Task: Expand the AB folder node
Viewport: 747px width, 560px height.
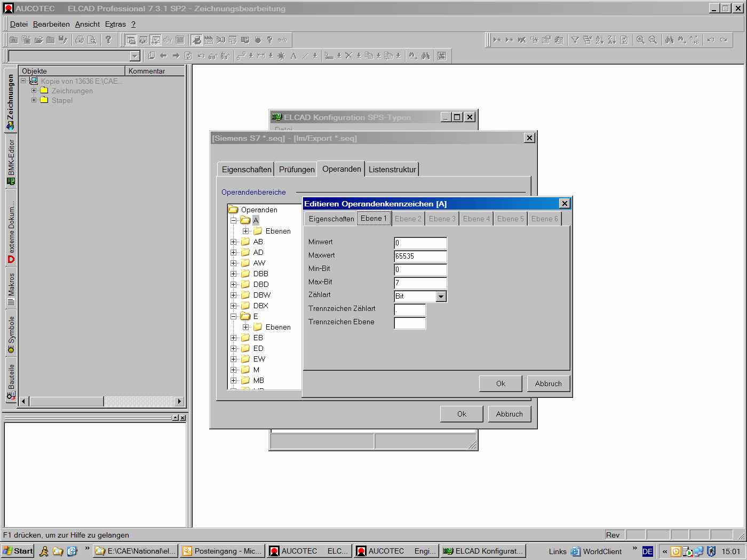Action: [233, 242]
